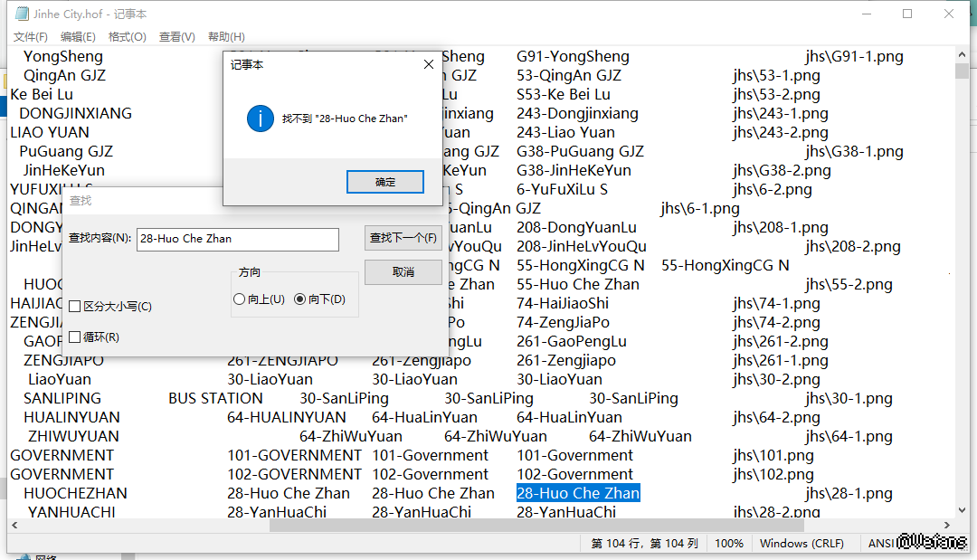The image size is (977, 560).
Task: Click text 74-HaiJiaoShi
Action: pos(563,303)
